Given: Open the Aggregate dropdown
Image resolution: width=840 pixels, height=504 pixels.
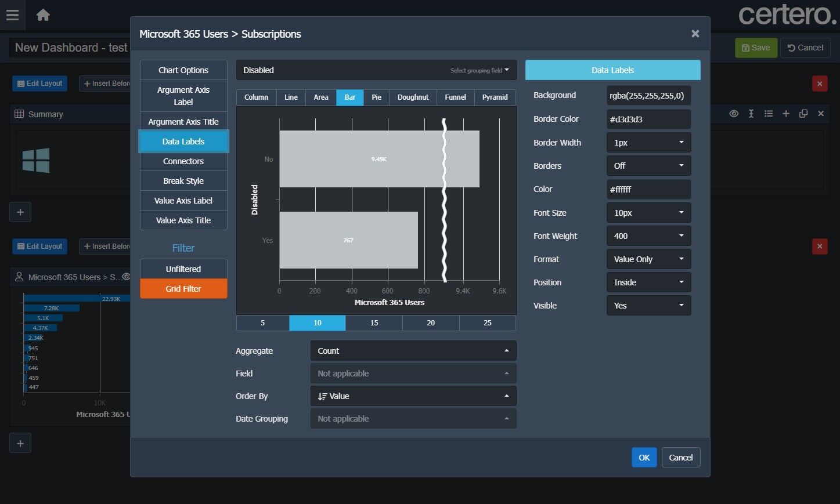Looking at the screenshot, I should click(413, 351).
